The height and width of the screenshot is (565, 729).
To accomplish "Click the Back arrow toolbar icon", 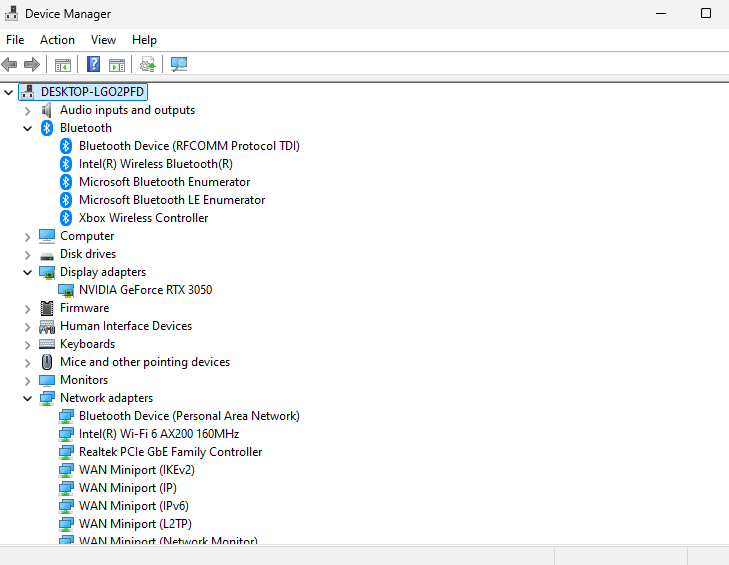I will (x=9, y=64).
